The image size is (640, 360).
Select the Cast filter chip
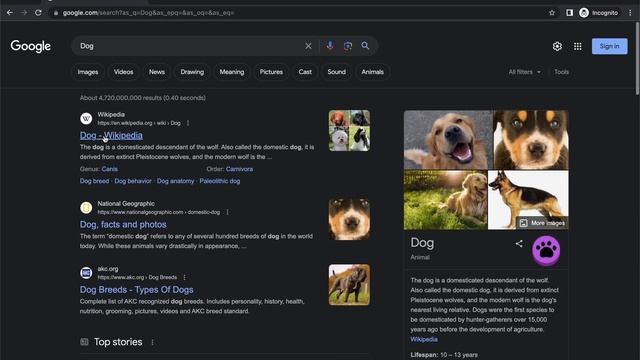pos(305,72)
